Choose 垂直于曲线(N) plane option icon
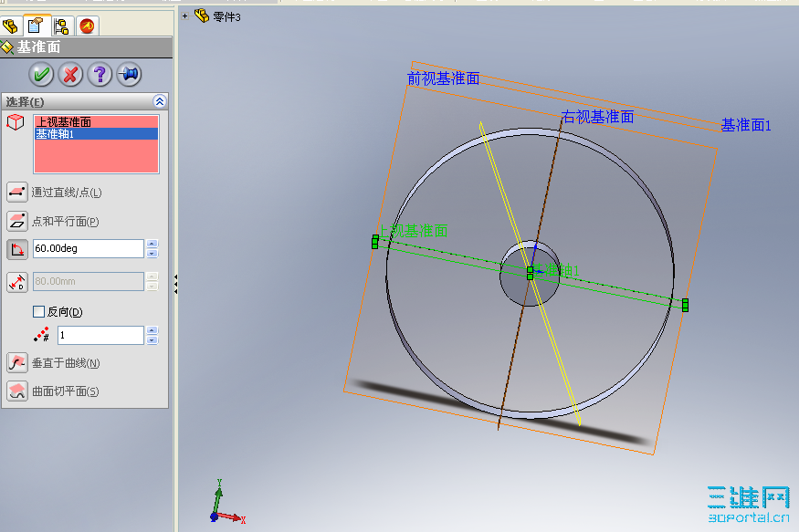The width and height of the screenshot is (799, 532). click(17, 363)
